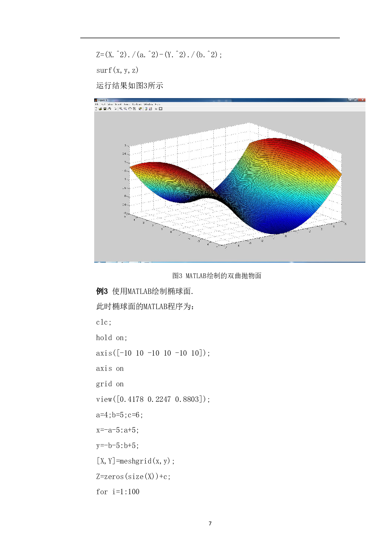Open the Tools menu
The image size is (392, 555).
coord(126,104)
